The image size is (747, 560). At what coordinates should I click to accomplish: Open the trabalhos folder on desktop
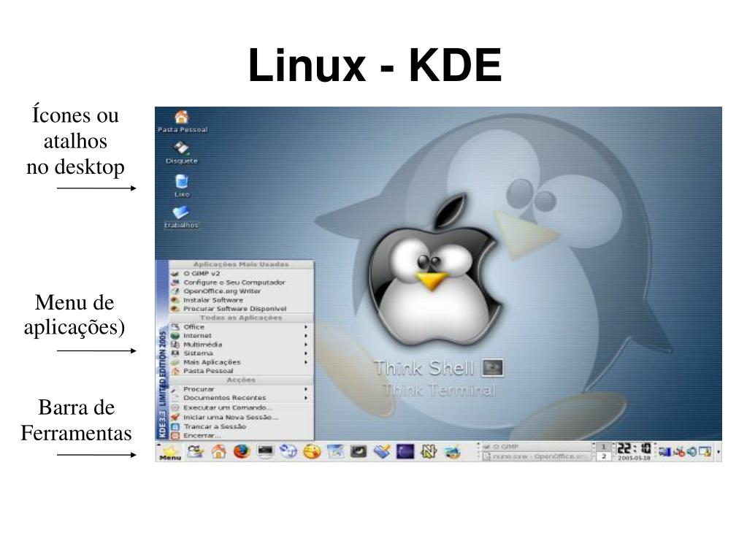pos(181,214)
